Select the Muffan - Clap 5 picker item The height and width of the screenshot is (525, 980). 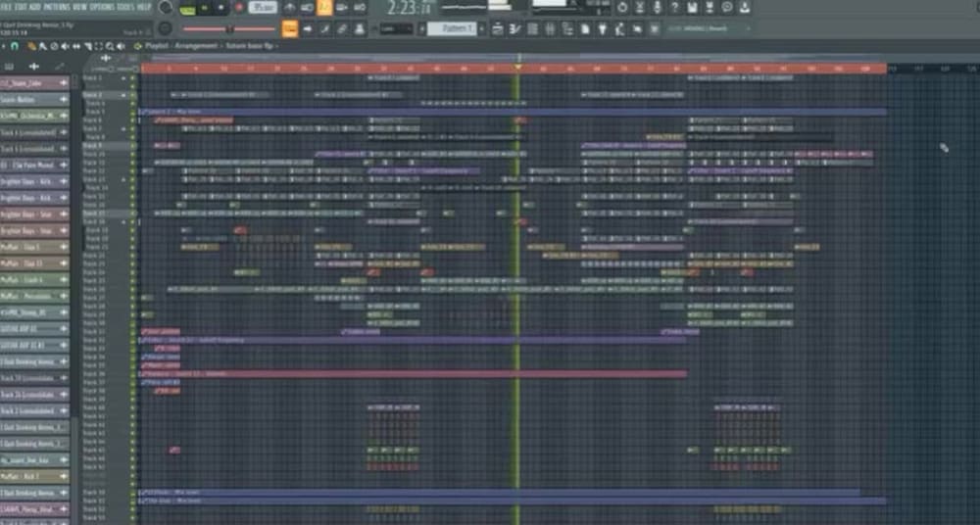pos(33,247)
